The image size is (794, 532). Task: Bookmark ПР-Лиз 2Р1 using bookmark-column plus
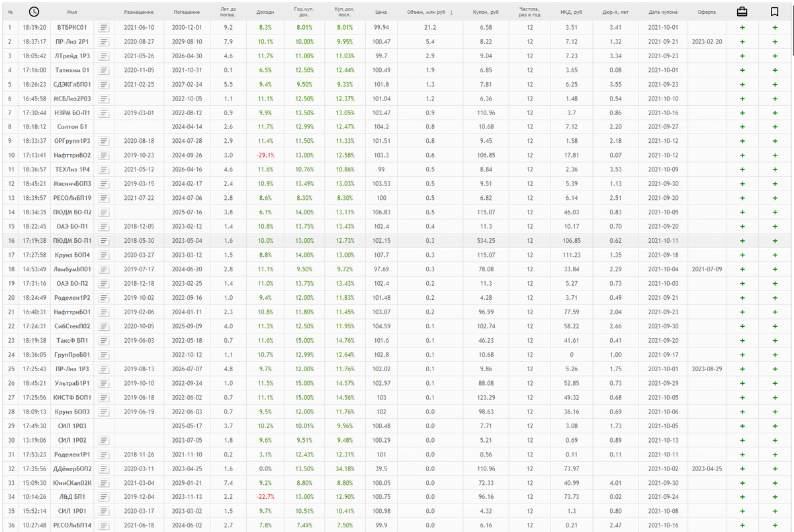[x=775, y=42]
